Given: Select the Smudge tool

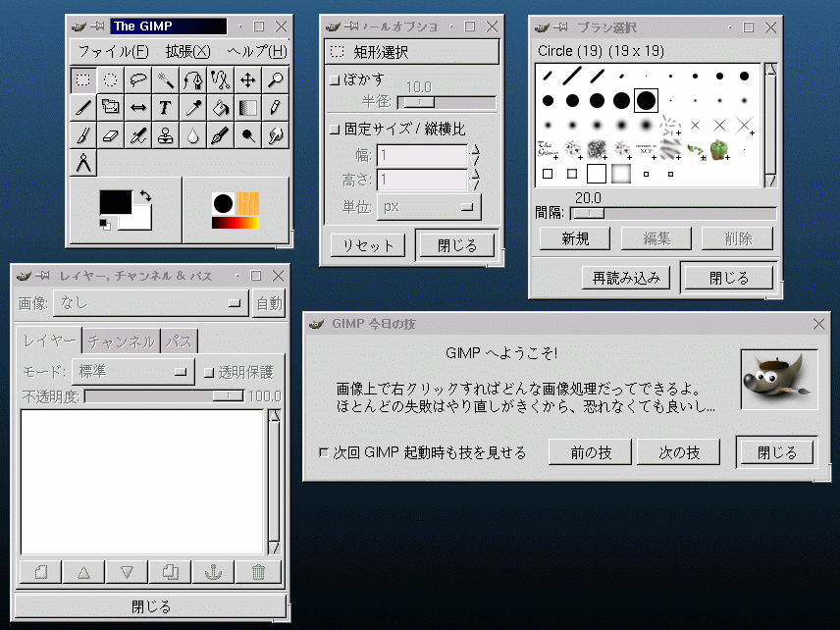Looking at the screenshot, I should pyautogui.click(x=276, y=135).
